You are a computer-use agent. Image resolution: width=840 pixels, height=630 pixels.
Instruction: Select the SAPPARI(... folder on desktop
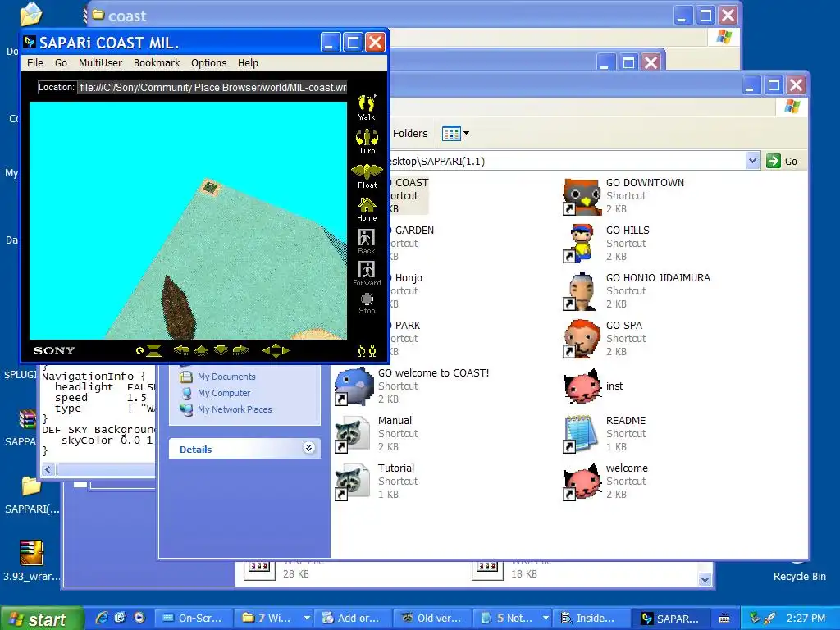pos(31,494)
